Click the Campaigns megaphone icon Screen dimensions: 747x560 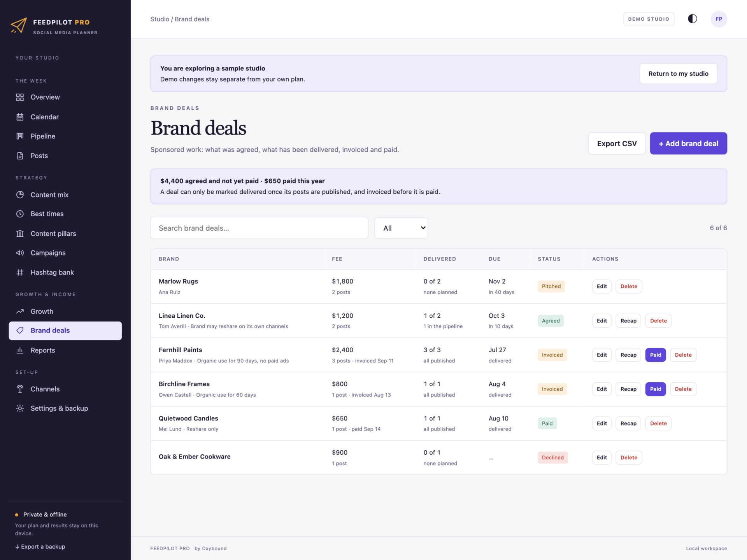point(20,253)
